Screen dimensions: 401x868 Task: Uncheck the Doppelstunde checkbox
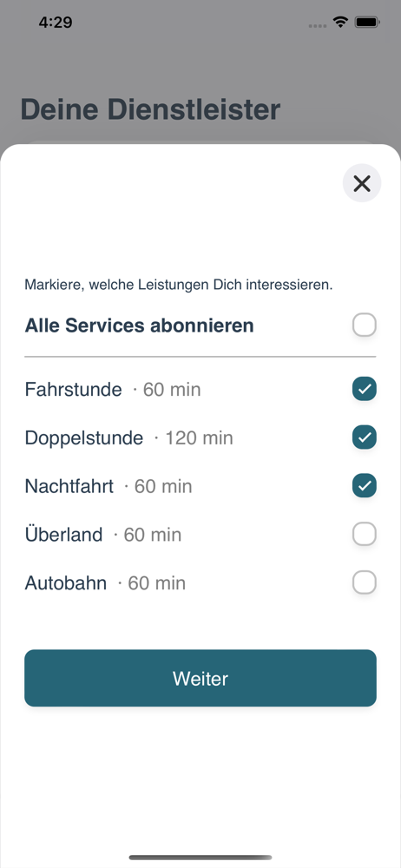tap(365, 437)
